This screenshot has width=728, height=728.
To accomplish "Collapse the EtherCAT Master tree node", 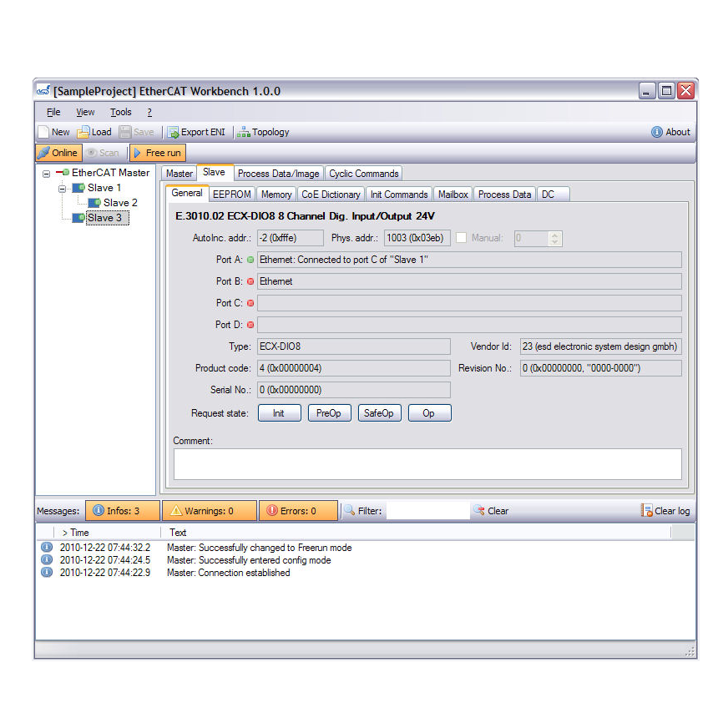I will point(46,174).
